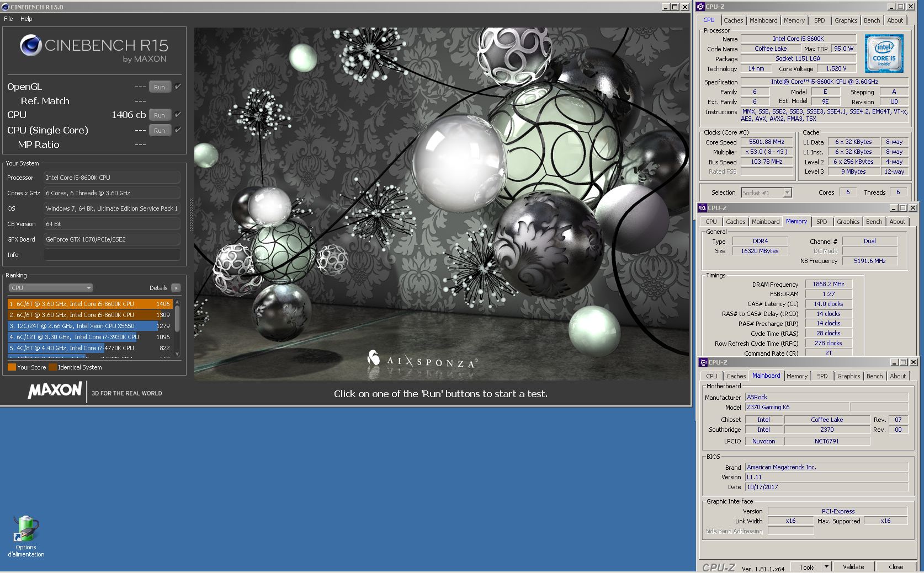Toggle the OpenGL test checkbox
924x573 pixels.
tap(178, 87)
